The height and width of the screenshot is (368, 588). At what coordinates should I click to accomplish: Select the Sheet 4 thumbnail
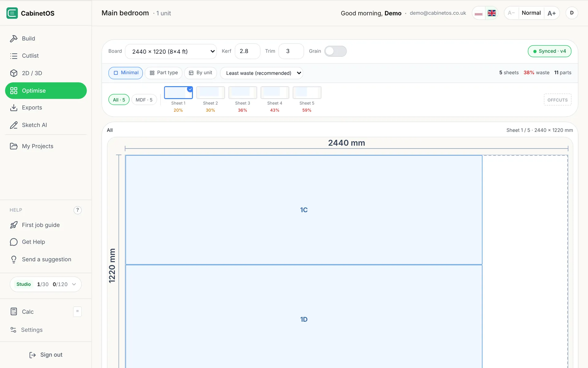pos(275,93)
